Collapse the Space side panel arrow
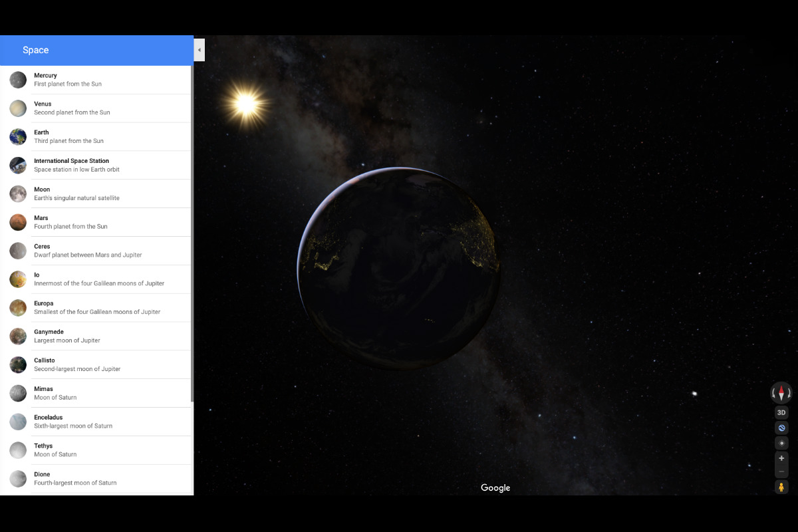798x532 pixels. pos(199,50)
